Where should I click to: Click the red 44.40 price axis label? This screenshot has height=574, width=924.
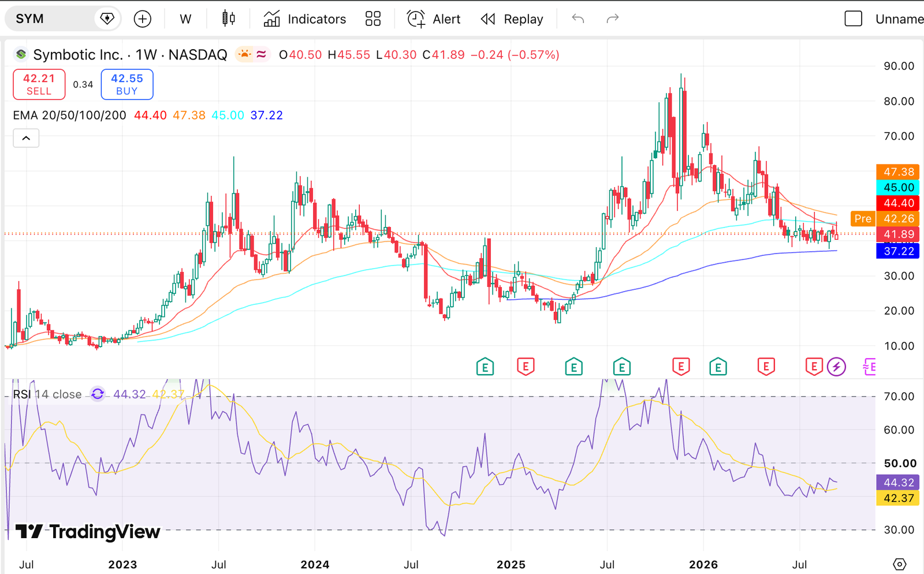click(x=899, y=203)
